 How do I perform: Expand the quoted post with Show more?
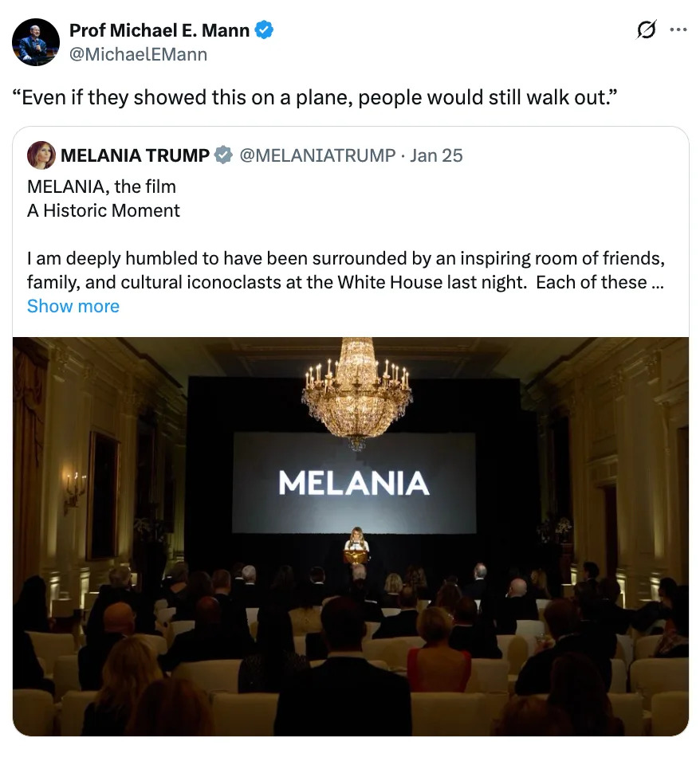73,306
